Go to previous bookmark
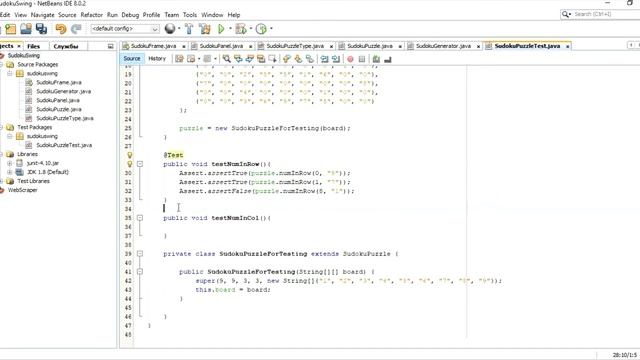Viewport: 640px width, 360px height. 287,59
